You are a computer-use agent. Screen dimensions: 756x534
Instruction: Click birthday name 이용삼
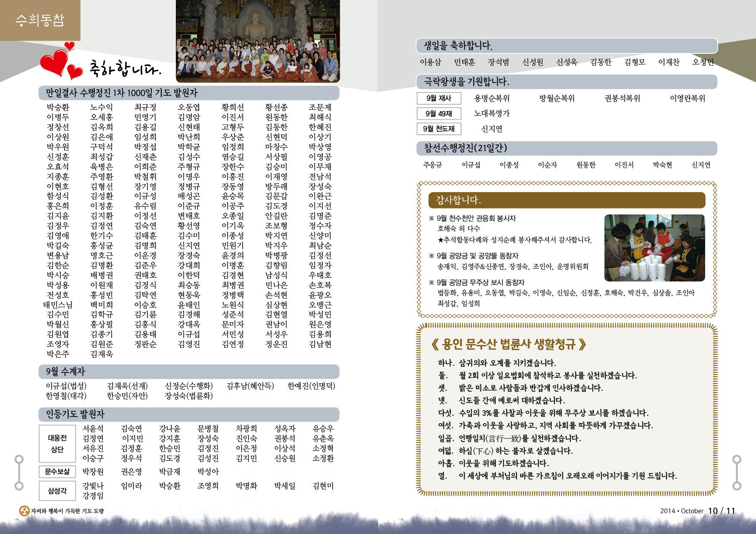(431, 62)
